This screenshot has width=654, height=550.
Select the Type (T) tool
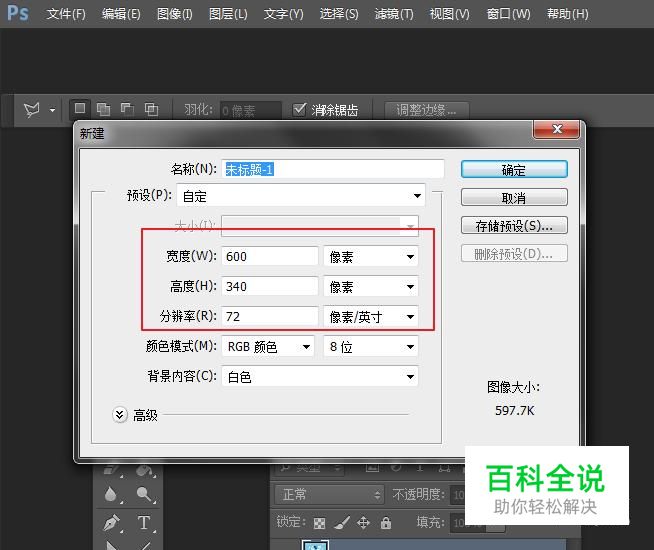pyautogui.click(x=144, y=522)
